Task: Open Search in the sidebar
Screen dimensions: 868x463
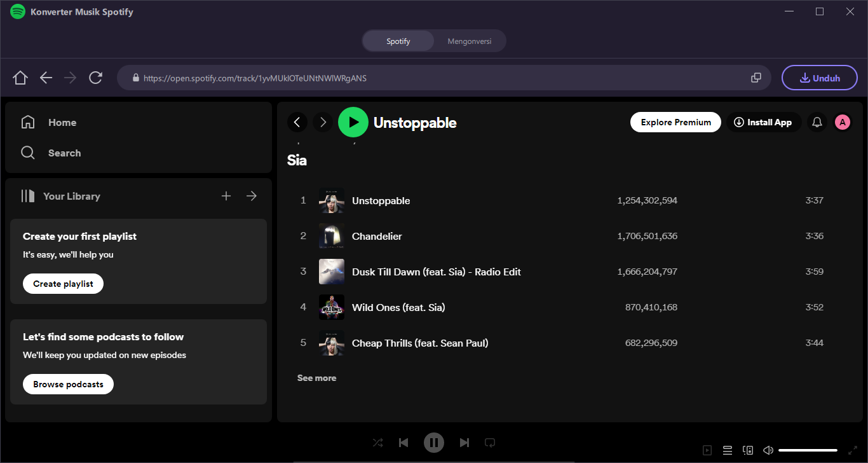Action: point(51,153)
